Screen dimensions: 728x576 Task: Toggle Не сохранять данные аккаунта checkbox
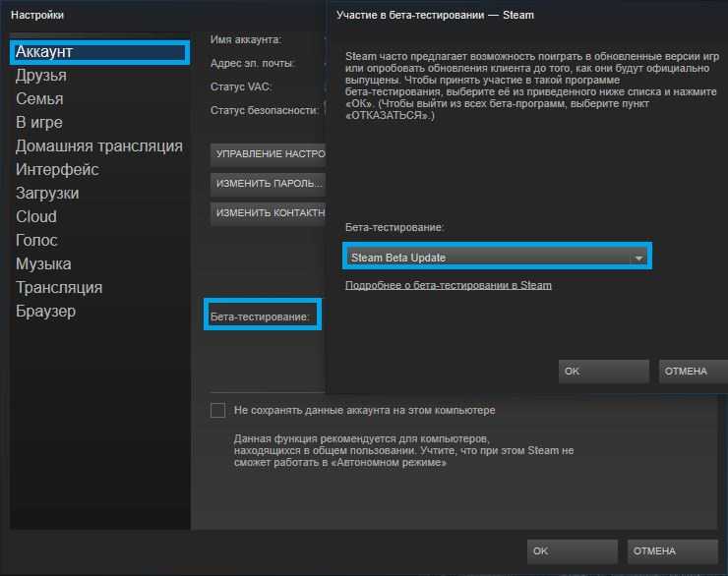(217, 411)
